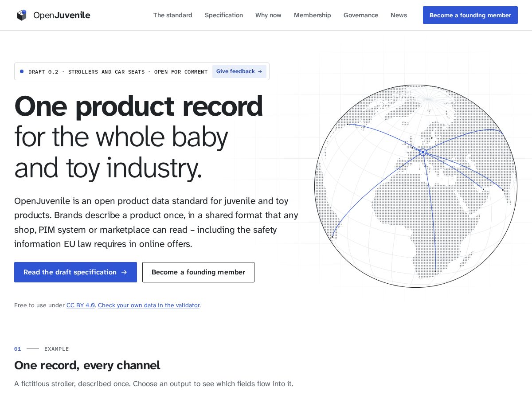Open the CC BY 4.0 license link
Screen dimensions: 532x399
(x=81, y=305)
